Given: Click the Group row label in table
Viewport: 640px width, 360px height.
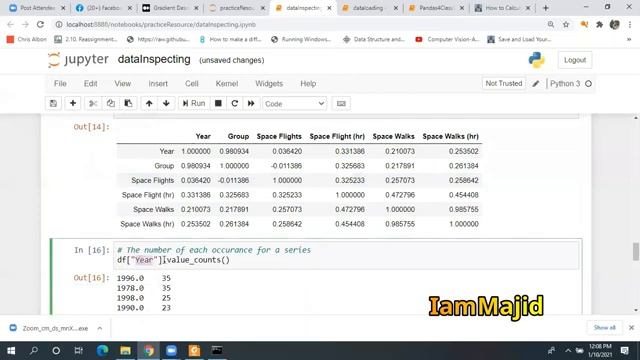Looking at the screenshot, I should [164, 166].
